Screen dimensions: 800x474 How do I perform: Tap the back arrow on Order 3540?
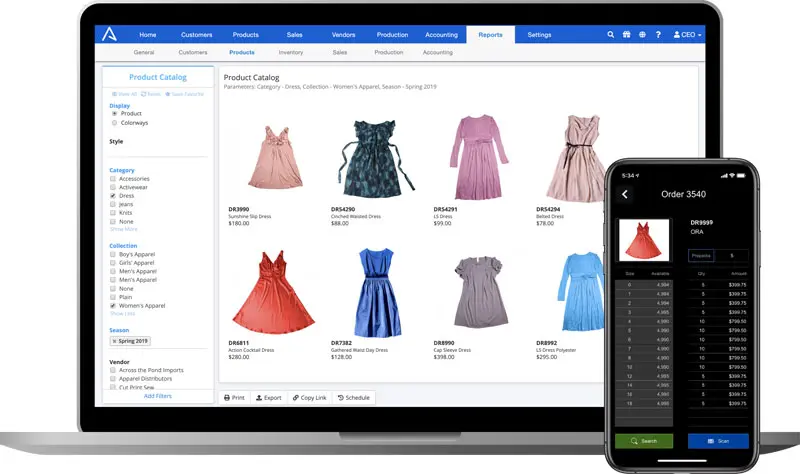tap(625, 194)
